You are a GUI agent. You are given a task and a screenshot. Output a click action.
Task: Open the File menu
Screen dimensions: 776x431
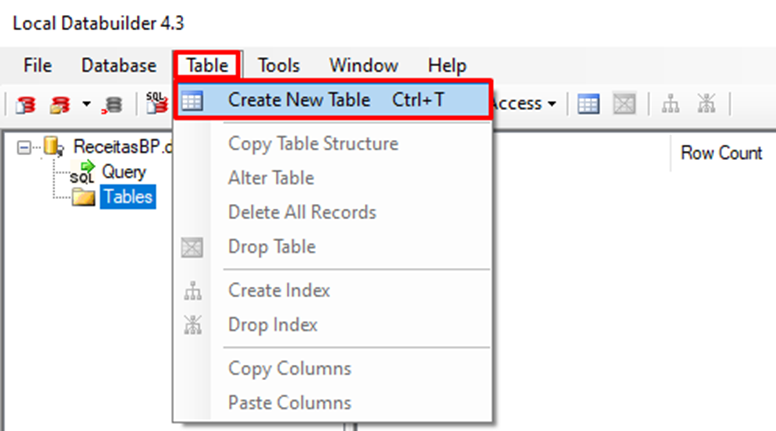[x=37, y=66]
